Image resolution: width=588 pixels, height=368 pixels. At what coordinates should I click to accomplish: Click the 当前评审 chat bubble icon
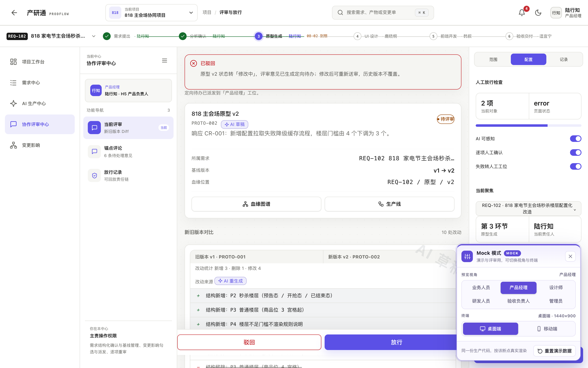pos(94,128)
